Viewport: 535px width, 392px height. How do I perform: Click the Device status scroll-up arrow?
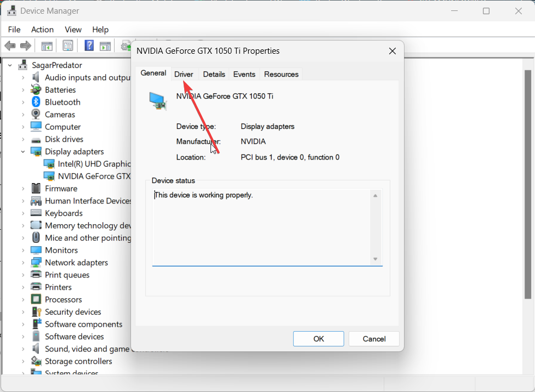click(375, 196)
